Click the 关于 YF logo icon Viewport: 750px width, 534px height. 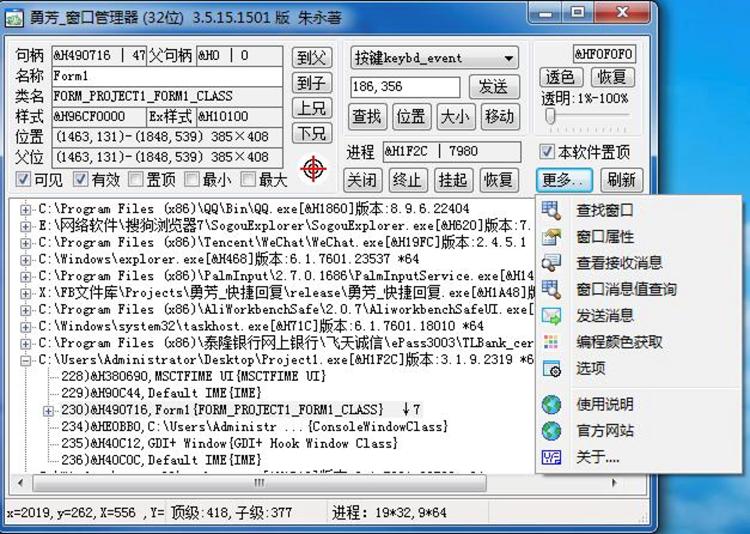point(551,457)
